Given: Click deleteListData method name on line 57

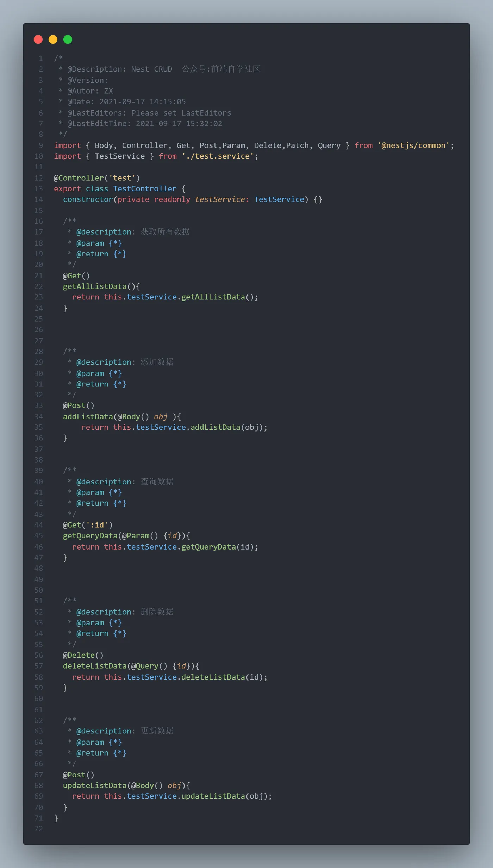Looking at the screenshot, I should [x=95, y=666].
